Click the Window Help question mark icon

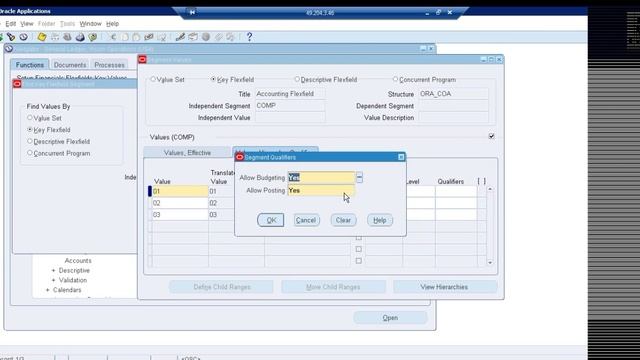[x=249, y=37]
